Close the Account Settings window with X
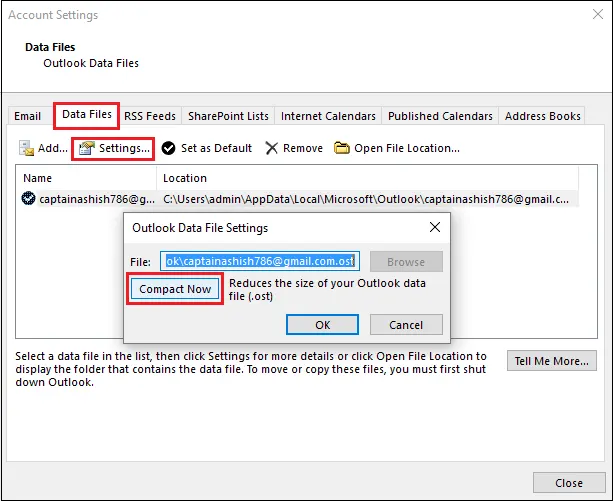The width and height of the screenshot is (613, 501). pyautogui.click(x=598, y=14)
